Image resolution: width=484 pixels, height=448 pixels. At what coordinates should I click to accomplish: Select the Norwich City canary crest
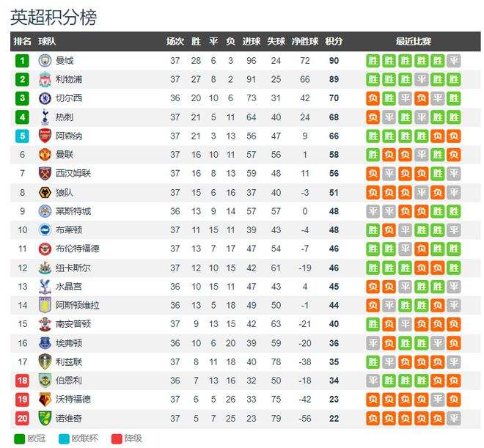pos(45,418)
